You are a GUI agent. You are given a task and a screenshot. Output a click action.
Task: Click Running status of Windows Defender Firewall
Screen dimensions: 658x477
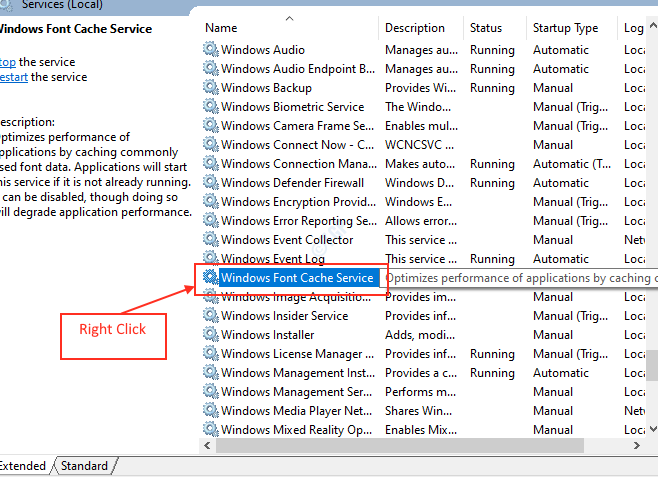coord(492,182)
